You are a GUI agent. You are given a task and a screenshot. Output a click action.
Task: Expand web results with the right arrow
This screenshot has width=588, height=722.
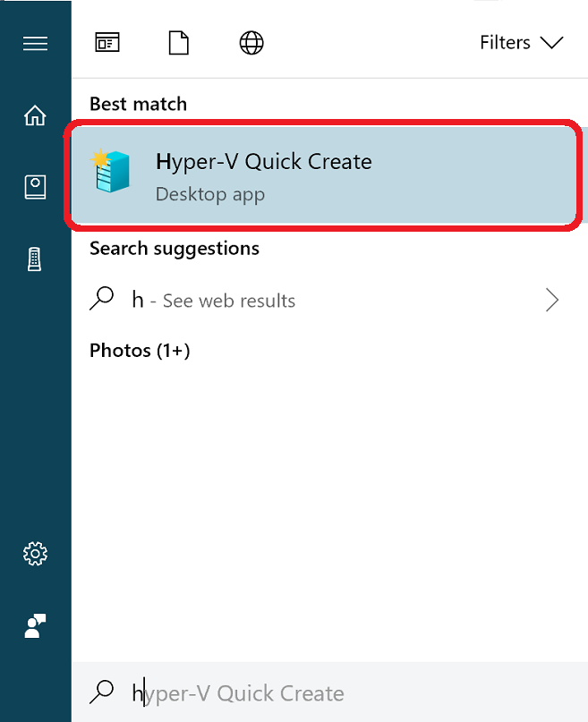tap(551, 299)
